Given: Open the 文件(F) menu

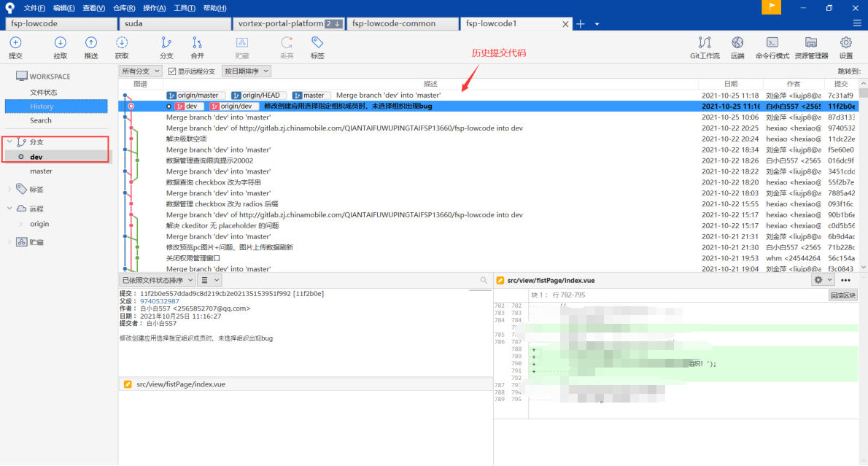Looking at the screenshot, I should (34, 8).
